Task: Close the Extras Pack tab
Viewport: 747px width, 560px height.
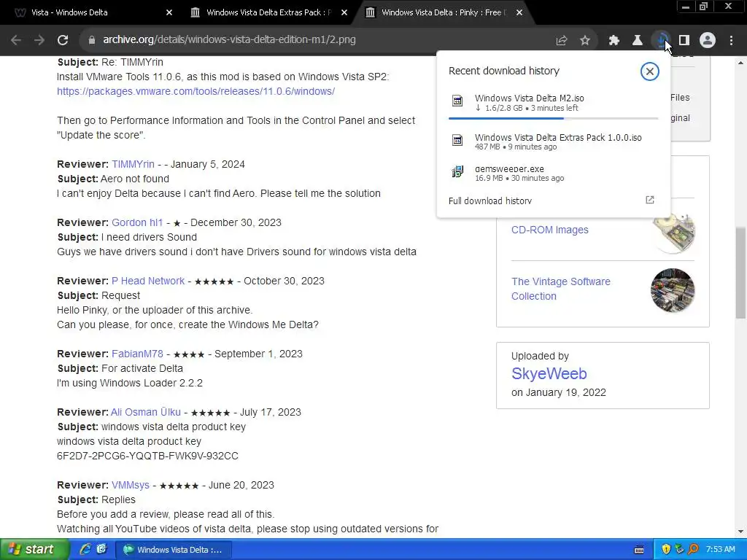Action: point(344,12)
